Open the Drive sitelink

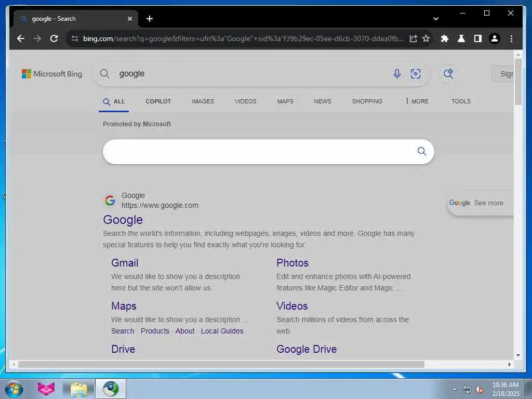click(x=123, y=349)
